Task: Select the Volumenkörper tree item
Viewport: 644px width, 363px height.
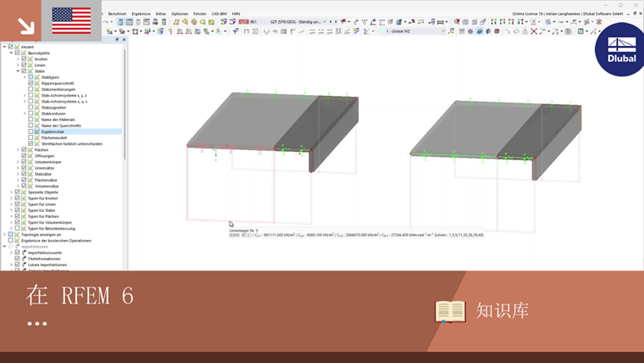Action: (x=47, y=162)
